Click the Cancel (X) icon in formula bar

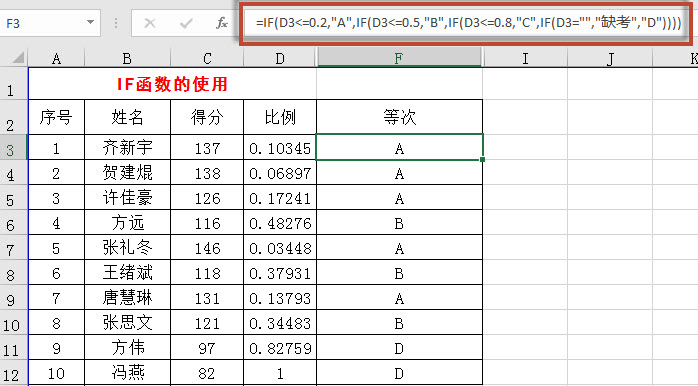point(150,23)
